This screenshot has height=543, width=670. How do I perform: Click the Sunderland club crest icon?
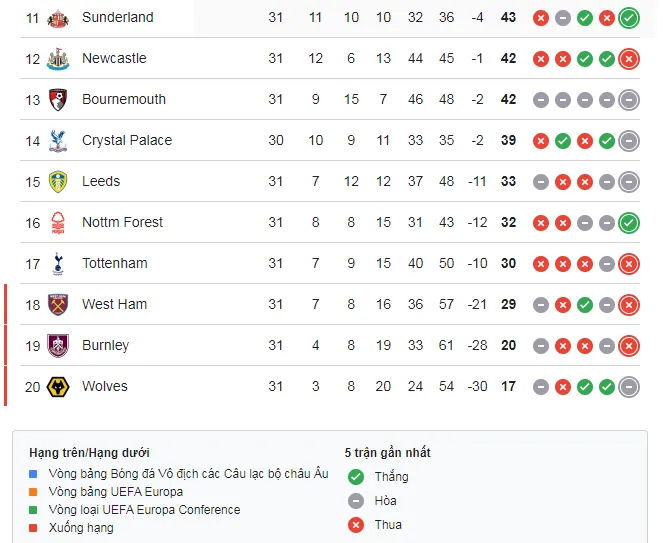(58, 17)
